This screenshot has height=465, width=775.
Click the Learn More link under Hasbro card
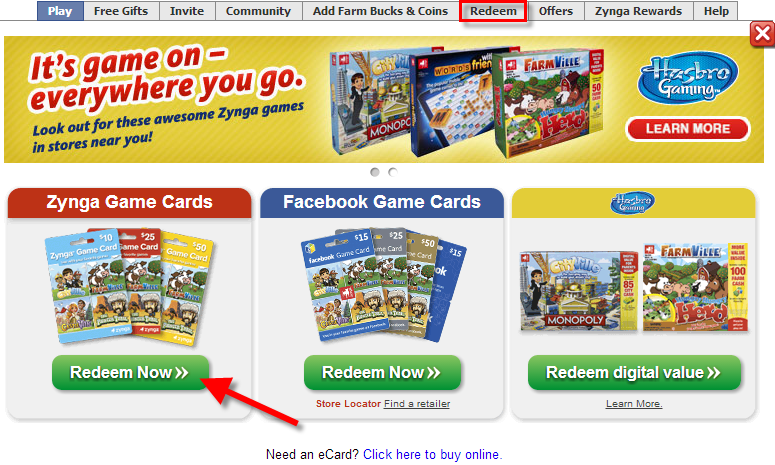pos(634,404)
